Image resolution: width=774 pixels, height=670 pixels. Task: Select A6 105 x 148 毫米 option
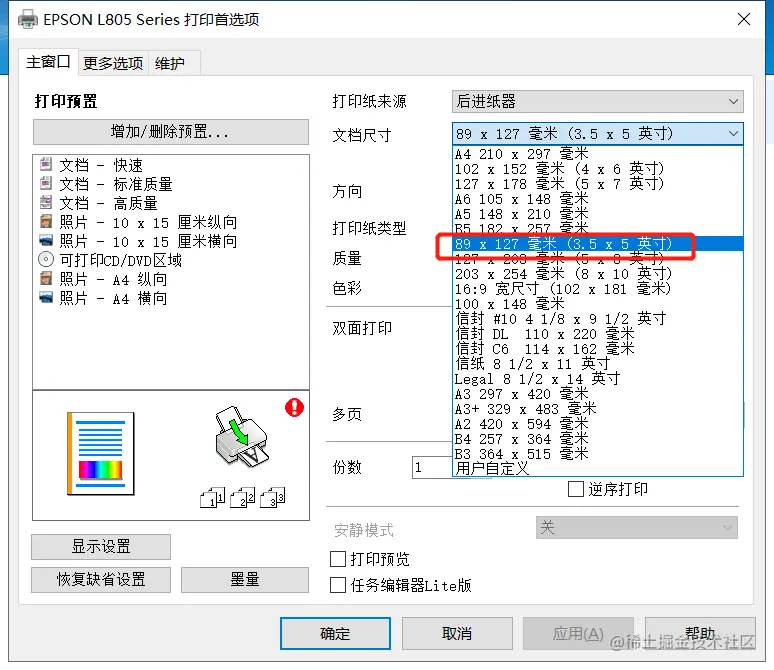[598, 199]
